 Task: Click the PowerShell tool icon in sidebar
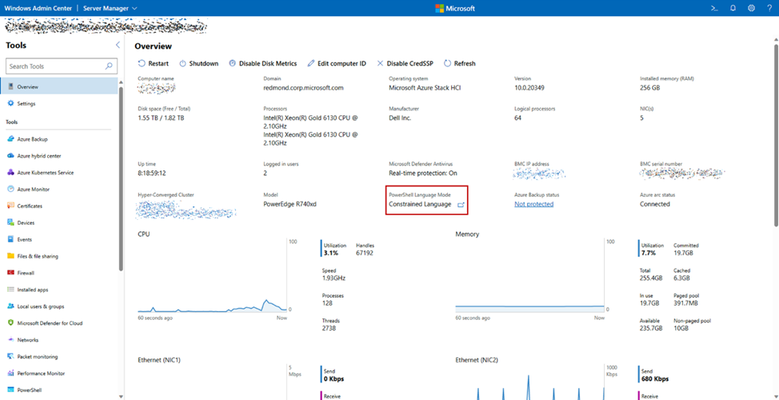(x=10, y=390)
